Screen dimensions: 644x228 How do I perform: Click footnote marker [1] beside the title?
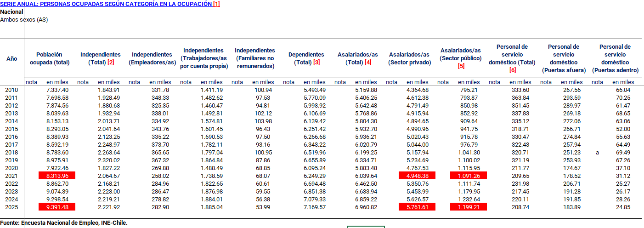(x=216, y=4)
